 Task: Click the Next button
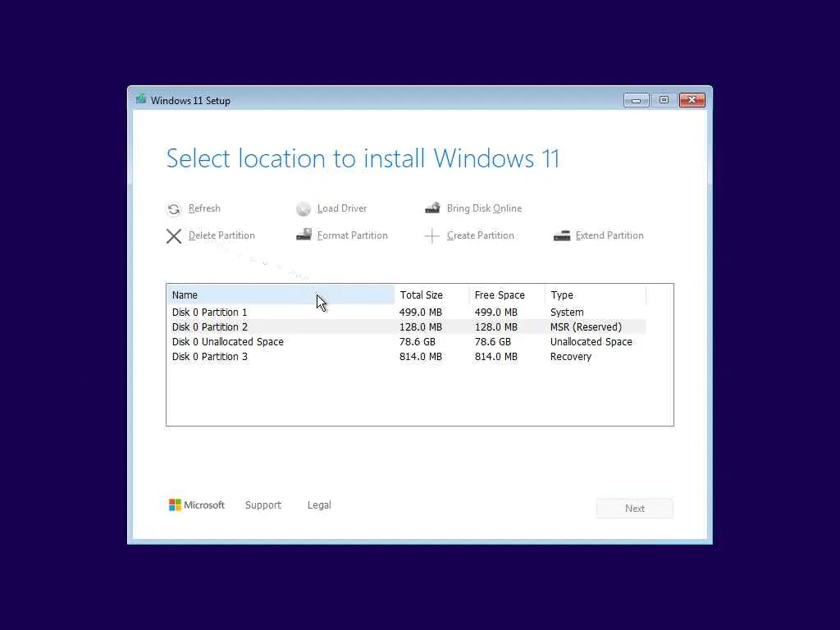(635, 509)
